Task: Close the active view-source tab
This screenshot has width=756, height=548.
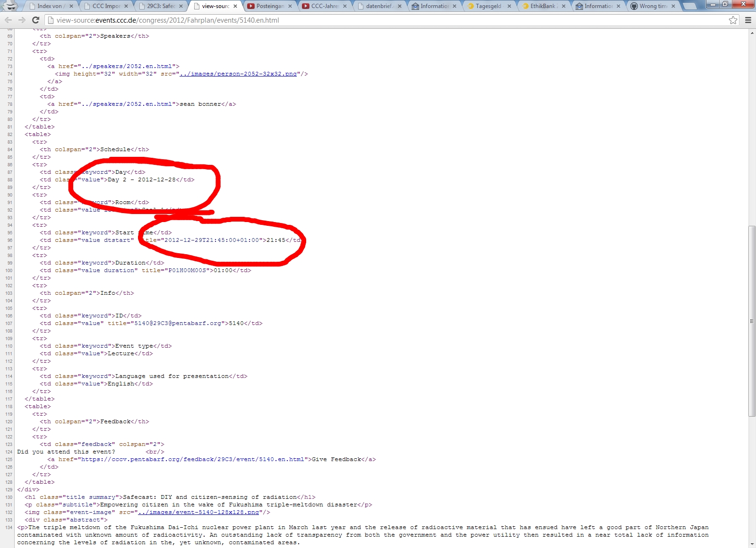Action: pyautogui.click(x=235, y=6)
